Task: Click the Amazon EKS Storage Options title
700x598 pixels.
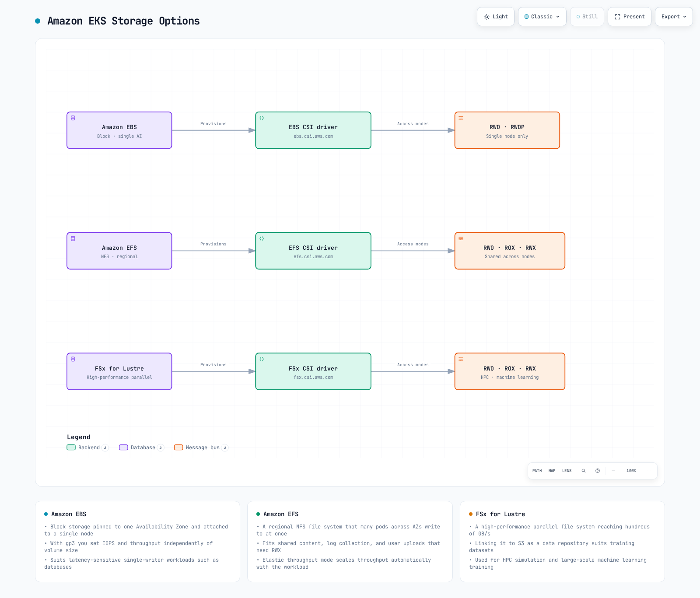Action: coord(123,21)
